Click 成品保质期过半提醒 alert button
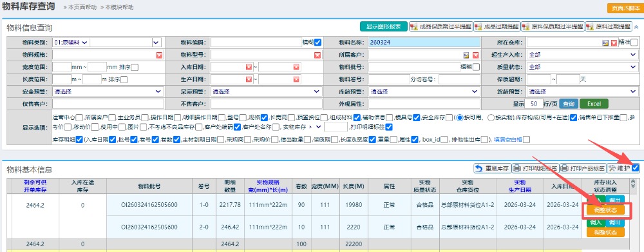 [440, 26]
